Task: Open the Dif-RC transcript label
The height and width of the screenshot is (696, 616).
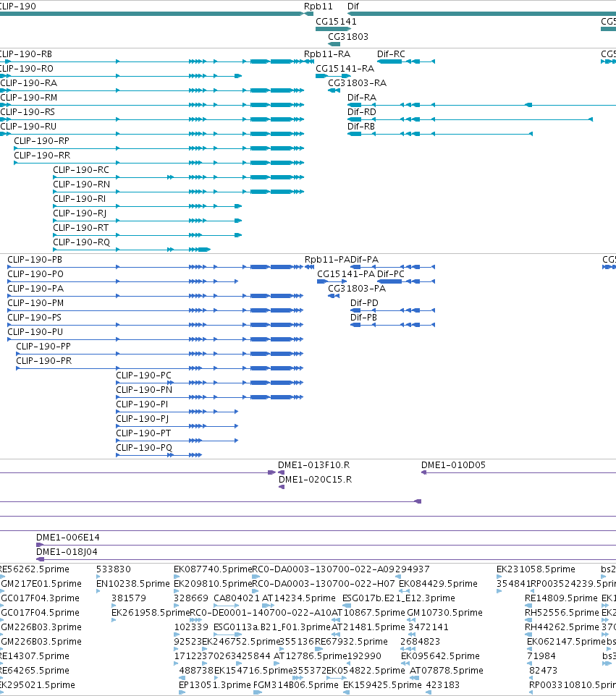Action: [392, 54]
